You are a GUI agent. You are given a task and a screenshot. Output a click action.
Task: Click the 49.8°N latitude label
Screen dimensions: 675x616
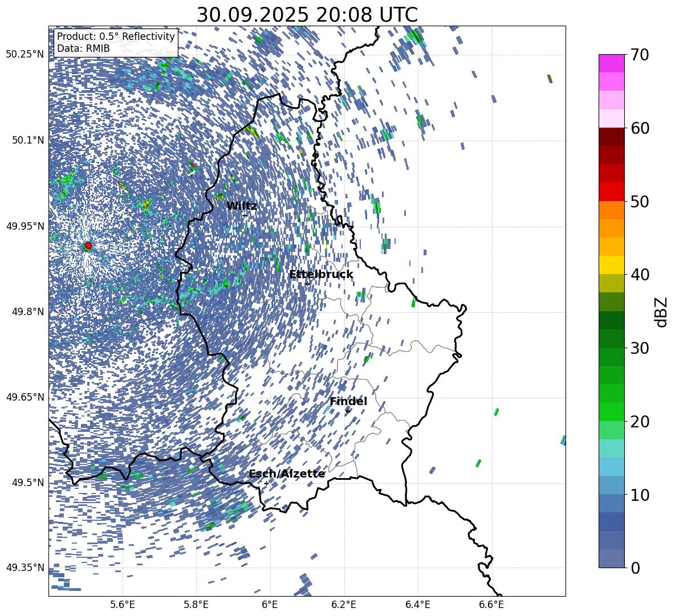28,312
